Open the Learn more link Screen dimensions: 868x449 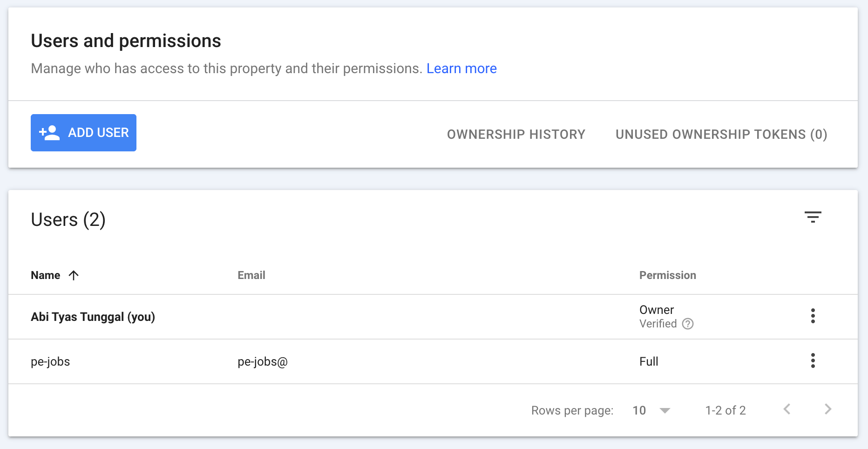coord(461,68)
